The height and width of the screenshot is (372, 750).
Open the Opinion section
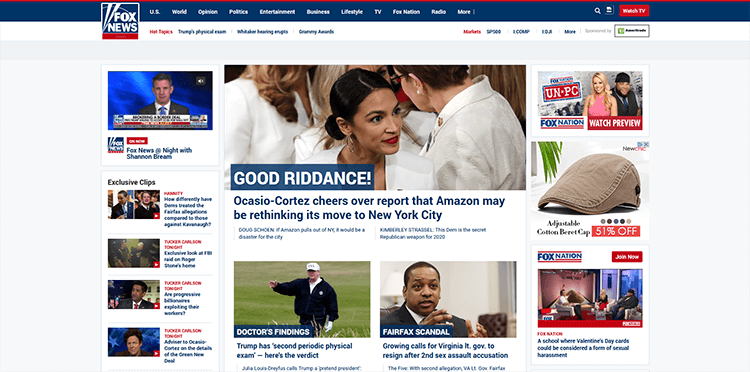click(208, 12)
